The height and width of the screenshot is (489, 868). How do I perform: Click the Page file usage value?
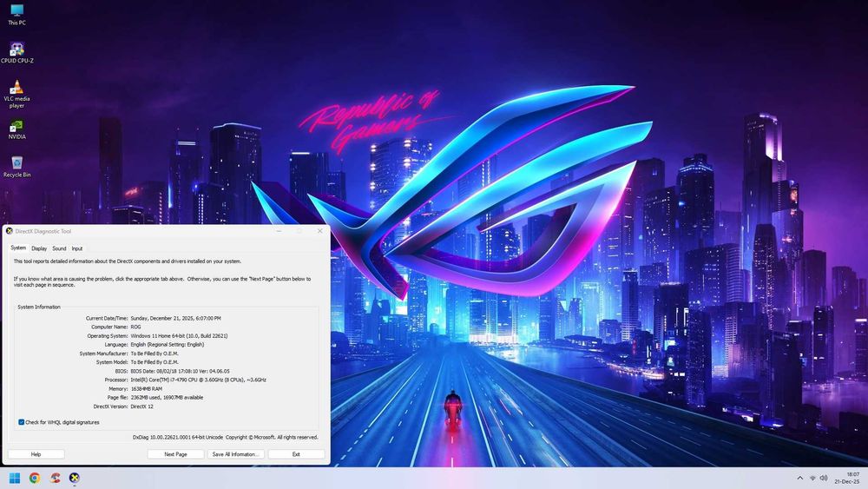click(167, 398)
